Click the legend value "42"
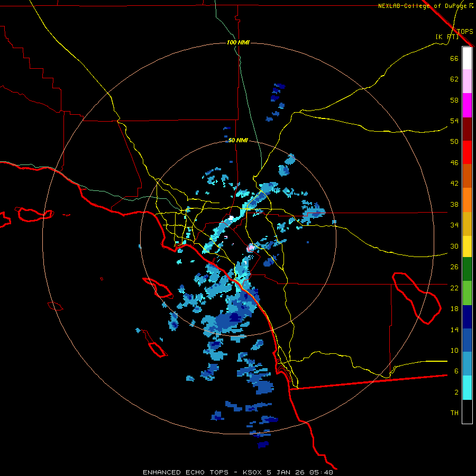Image resolution: width=476 pixels, height=476 pixels. (454, 183)
